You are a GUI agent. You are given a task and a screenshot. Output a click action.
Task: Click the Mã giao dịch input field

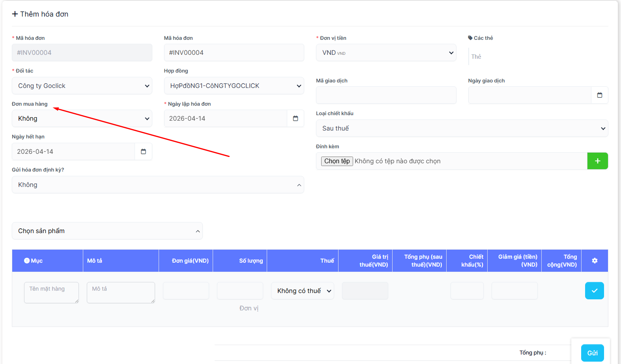pos(386,95)
